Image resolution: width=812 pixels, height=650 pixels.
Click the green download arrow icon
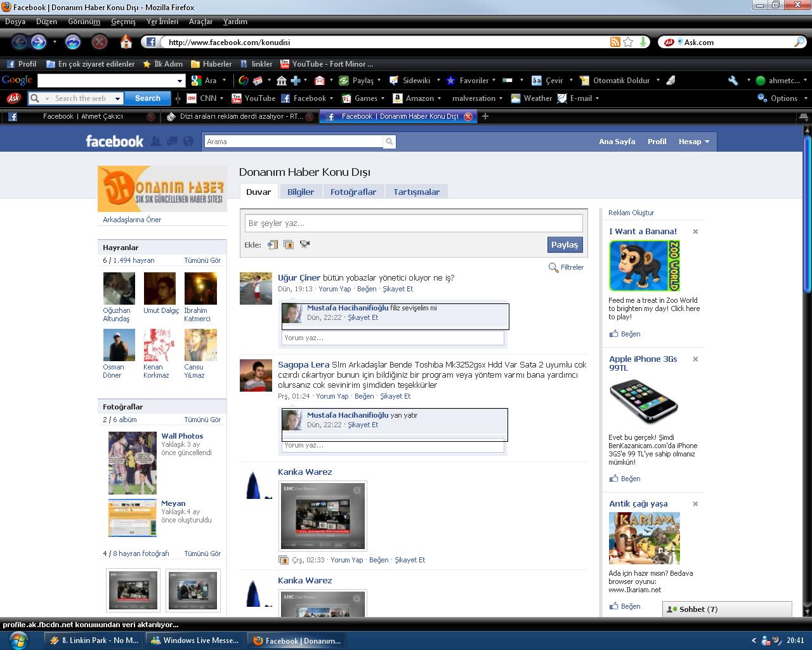pyautogui.click(x=643, y=42)
